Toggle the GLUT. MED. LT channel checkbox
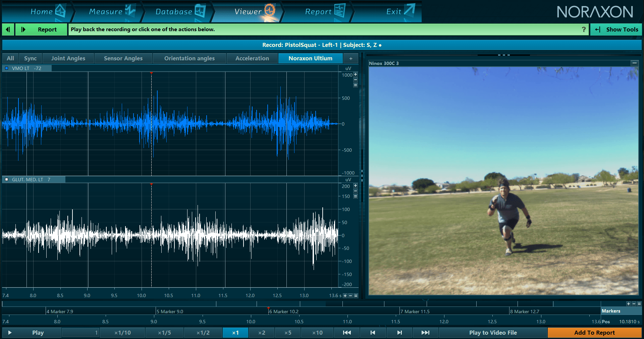 [6, 180]
